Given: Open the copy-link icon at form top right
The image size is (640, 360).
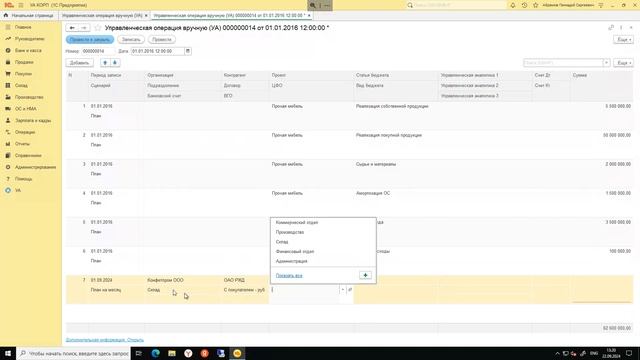Looking at the screenshot, I should (611, 27).
